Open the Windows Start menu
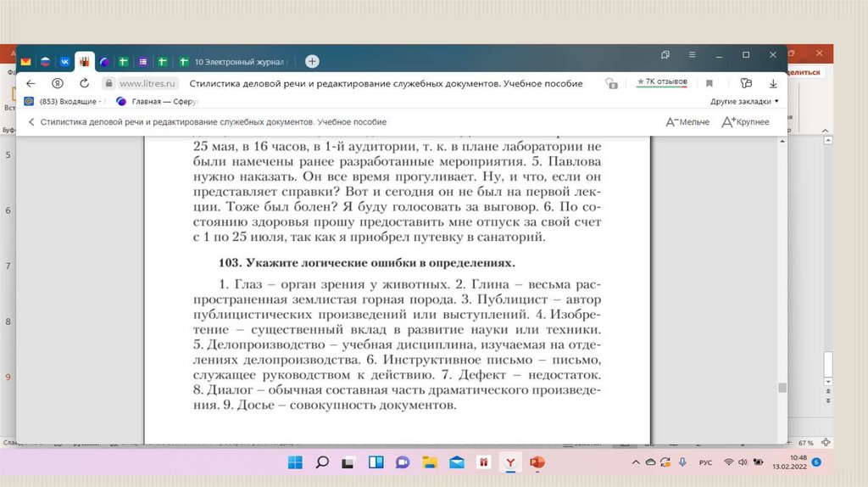Image resolution: width=868 pixels, height=487 pixels. tap(295, 462)
